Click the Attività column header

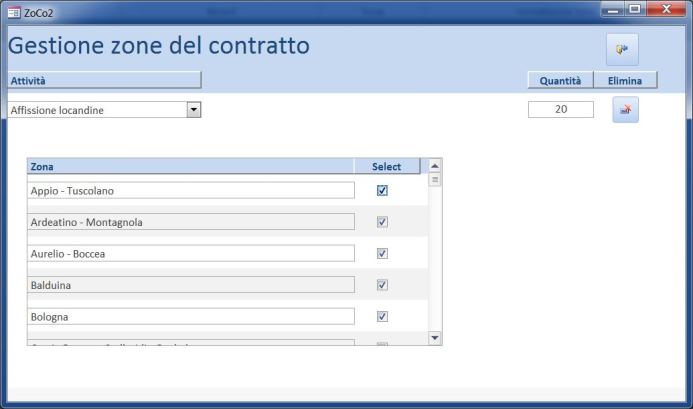pyautogui.click(x=104, y=80)
